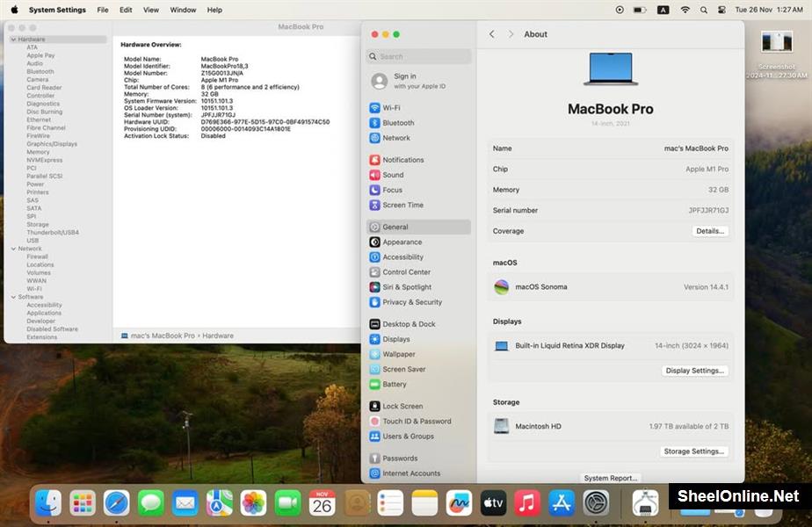812x527 pixels.
Task: Focus the settings Search field
Action: (418, 56)
